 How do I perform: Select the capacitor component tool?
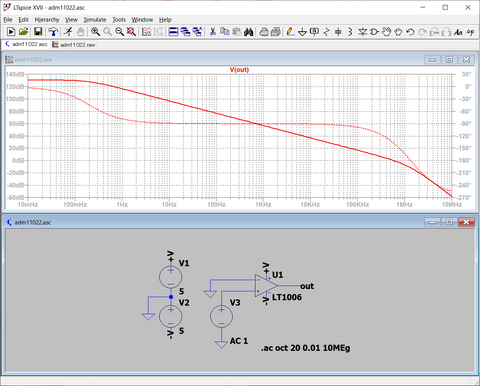[x=338, y=32]
